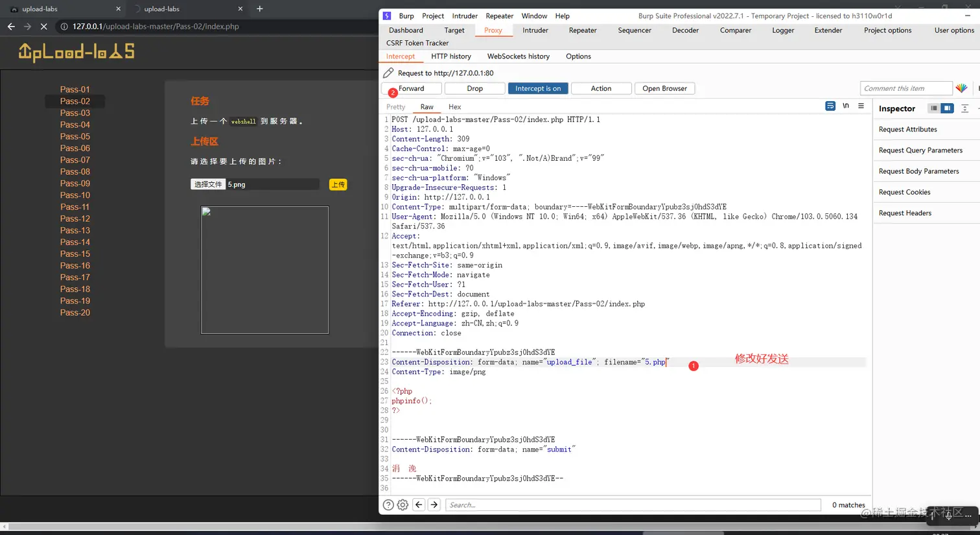This screenshot has height=535, width=980.
Task: Forward the intercepted request
Action: click(412, 88)
